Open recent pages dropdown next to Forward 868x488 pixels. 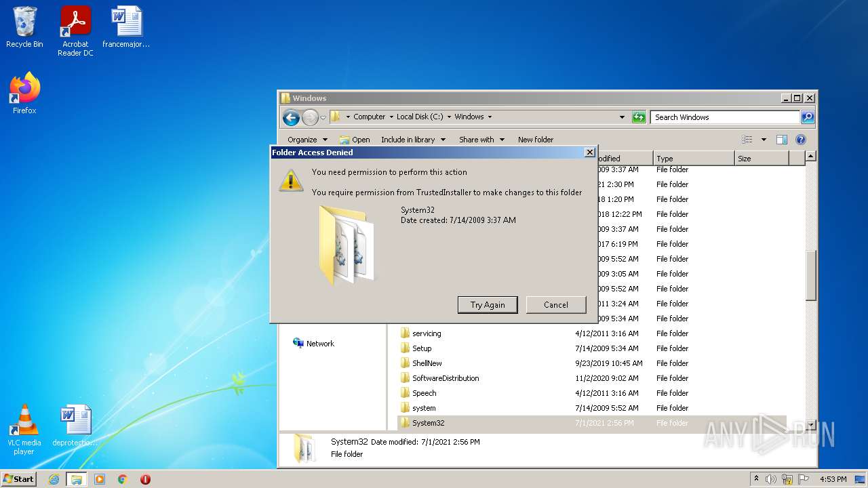click(x=323, y=117)
